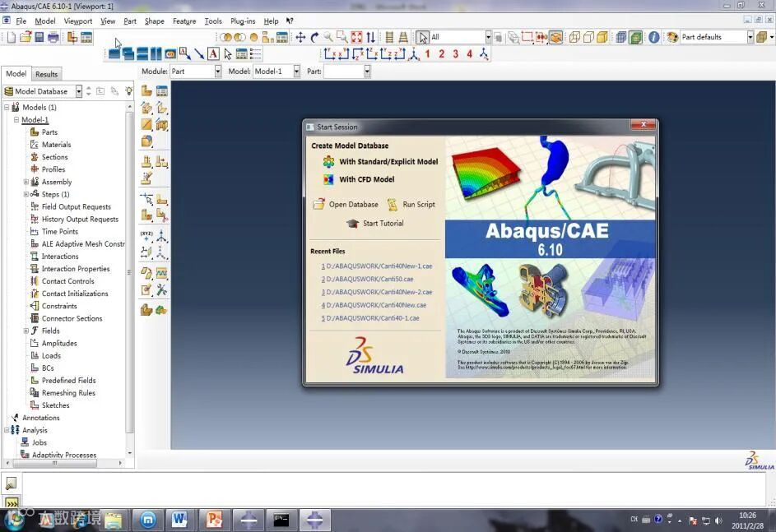Image resolution: width=776 pixels, height=532 pixels.
Task: Click the command line interface >>> tab
Action: pos(12,503)
